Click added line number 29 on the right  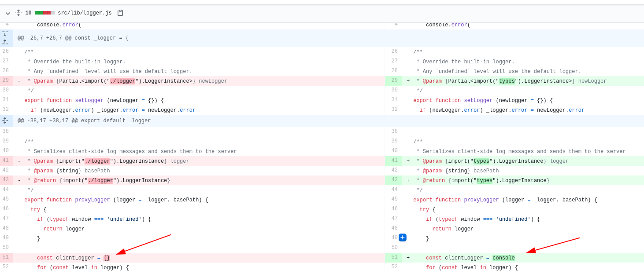tap(394, 81)
